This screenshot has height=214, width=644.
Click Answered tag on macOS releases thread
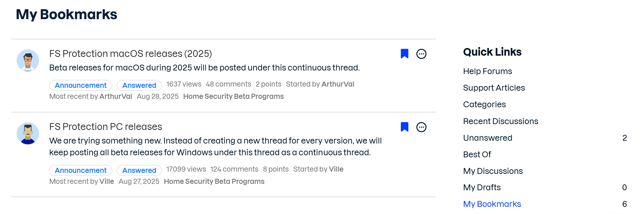tap(139, 85)
